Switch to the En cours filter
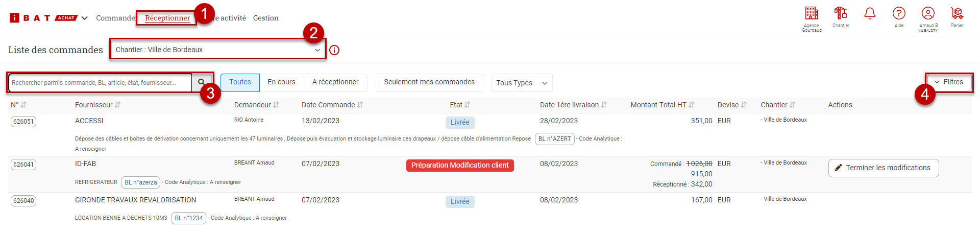The height and width of the screenshot is (232, 980). click(281, 82)
